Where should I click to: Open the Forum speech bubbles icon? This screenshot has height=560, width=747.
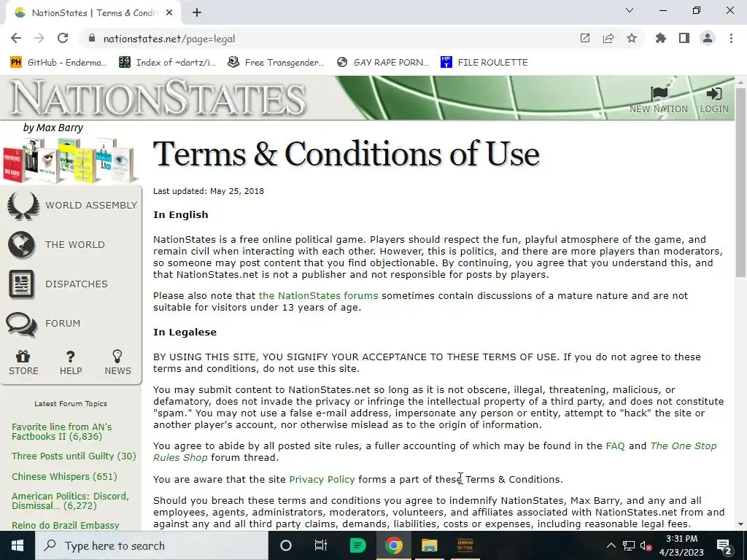pos(21,324)
